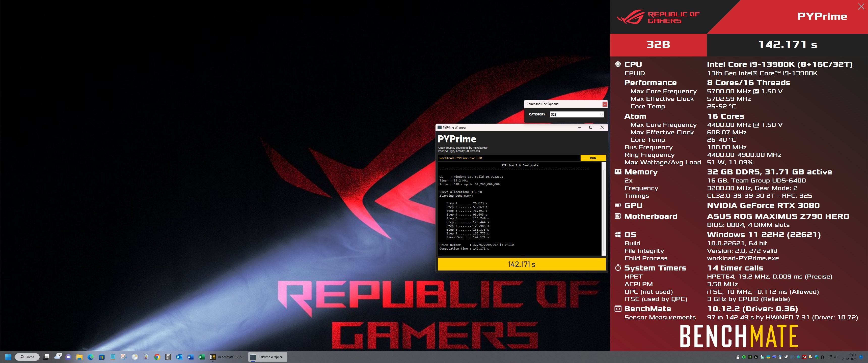Click the NVIDIA tray icon
The image size is (868, 363).
(750, 357)
